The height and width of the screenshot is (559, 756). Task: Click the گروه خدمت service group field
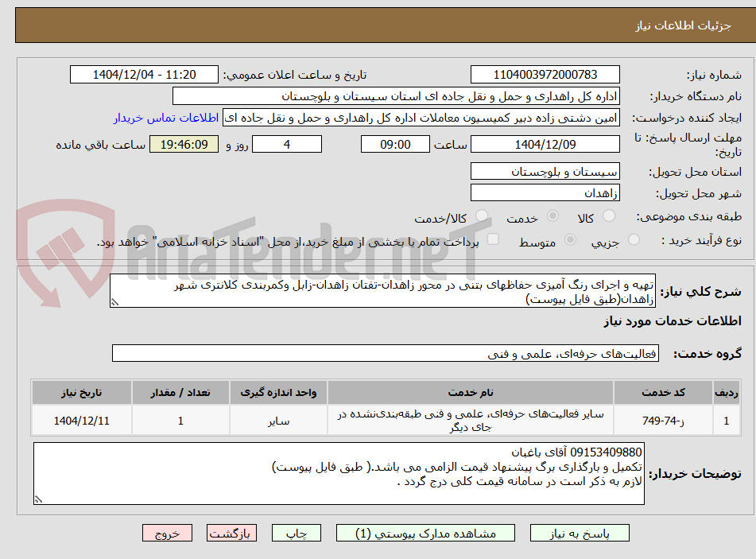[386, 353]
